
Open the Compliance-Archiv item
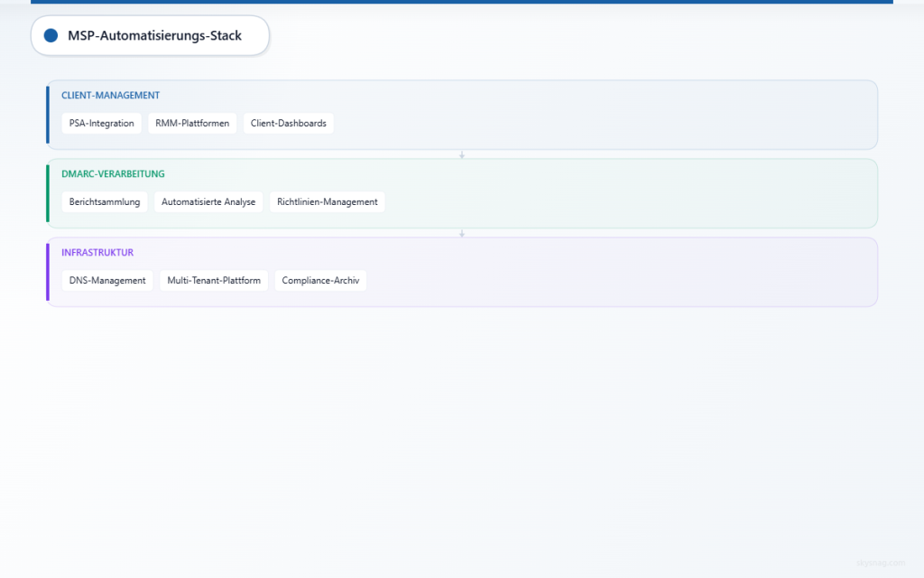(x=320, y=280)
